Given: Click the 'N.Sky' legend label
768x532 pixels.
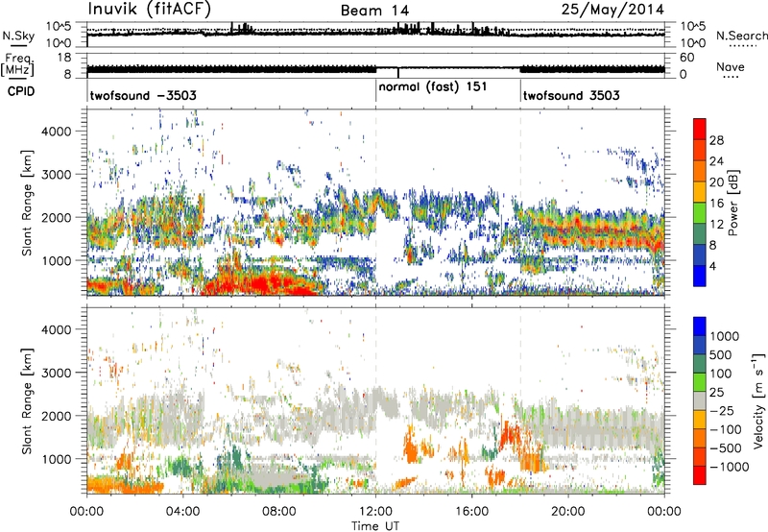Looking at the screenshot, I should (x=18, y=36).
